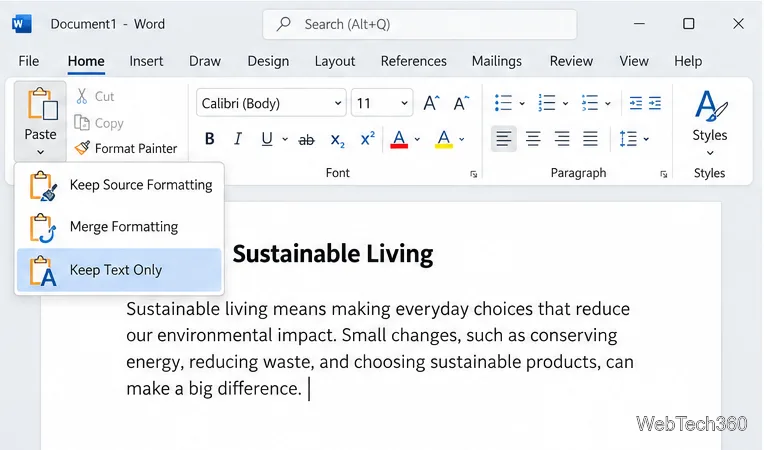The height and width of the screenshot is (450, 764).
Task: Click the Sustainable Living heading
Action: tap(333, 254)
